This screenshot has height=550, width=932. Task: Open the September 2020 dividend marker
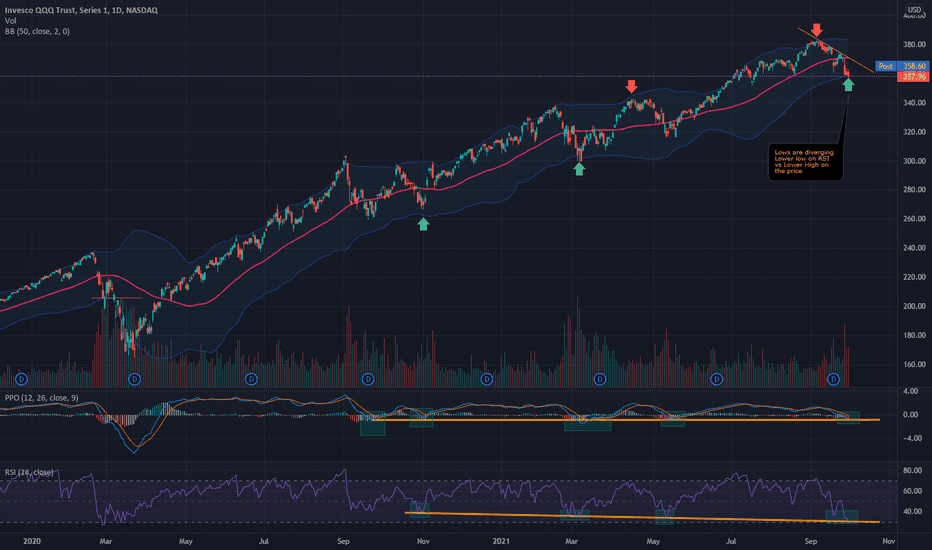click(368, 379)
